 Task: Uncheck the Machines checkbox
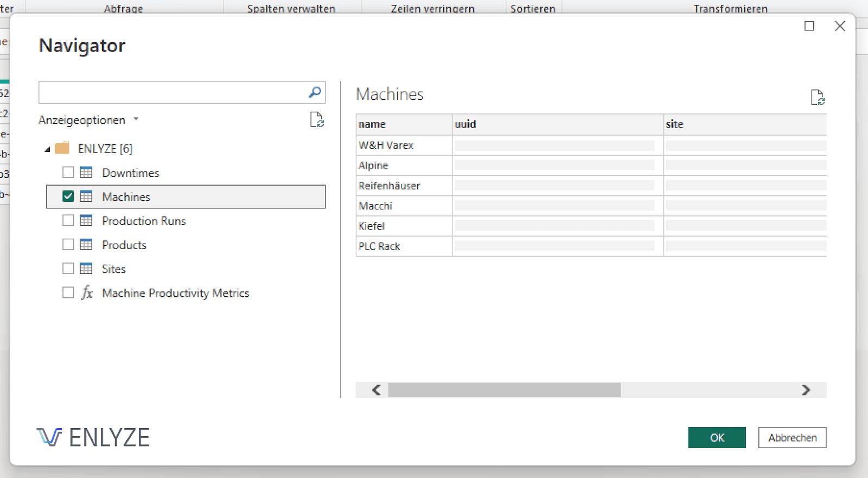[x=68, y=196]
